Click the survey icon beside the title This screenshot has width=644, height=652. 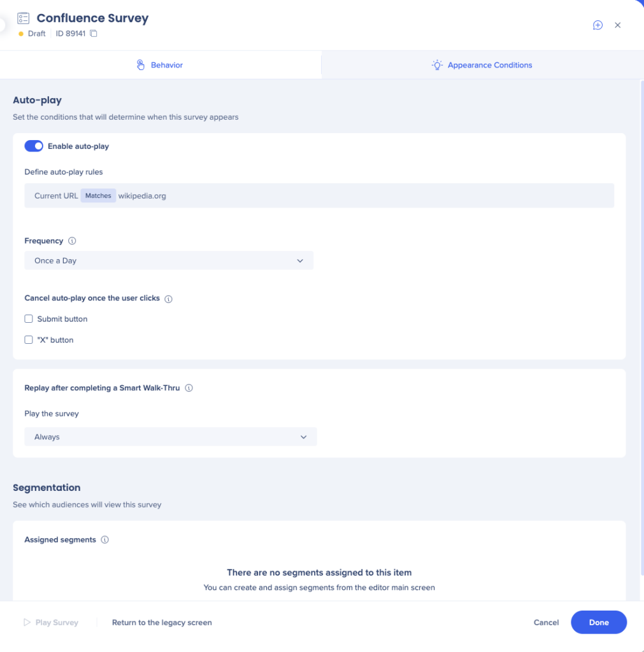click(24, 18)
